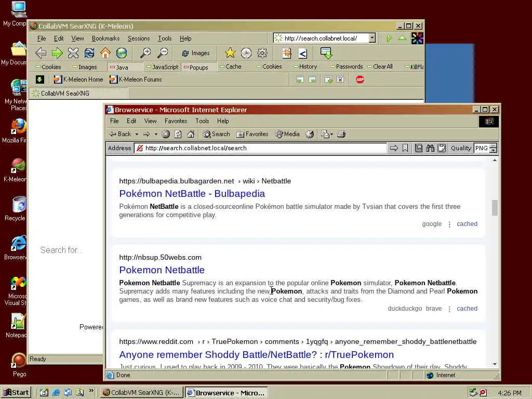Click the Internet Explorer Stop icon
532x399 pixels.
coord(166,135)
